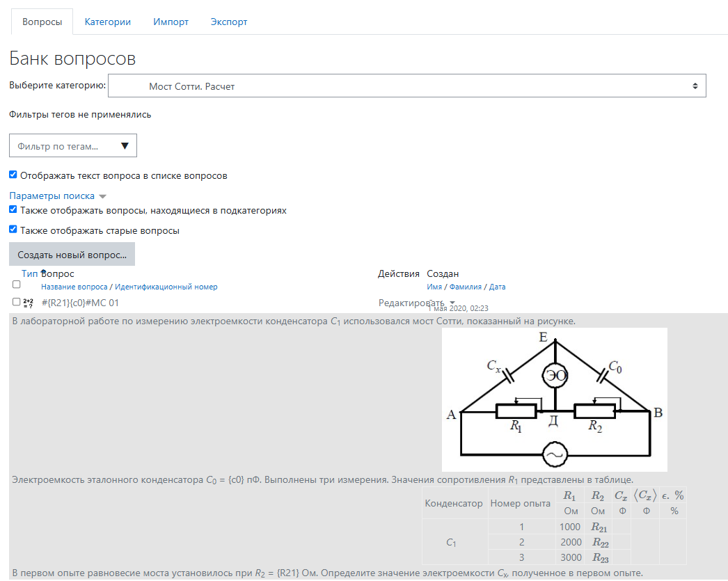Click the 'Номер опыта' table header cell
Image resolution: width=728 pixels, height=581 pixels.
coord(521,504)
